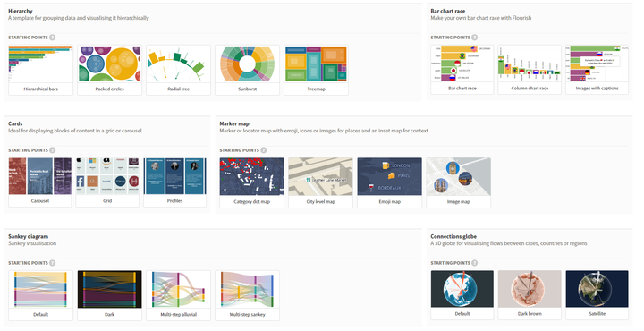Click the help icon beside Marker map starting points
The image size is (644, 331).
[263, 150]
